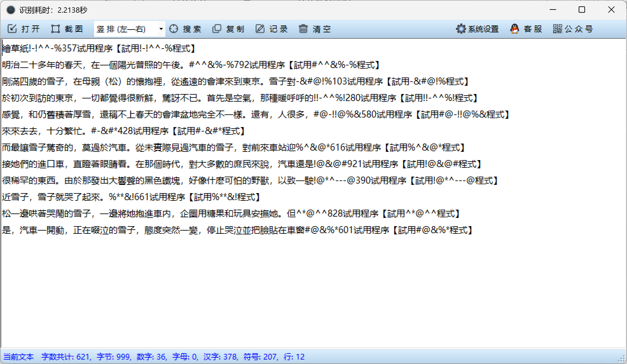Viewport: 627px width, 364px height.
Task: Open 系统设置 via the gear icon
Action: [461, 29]
